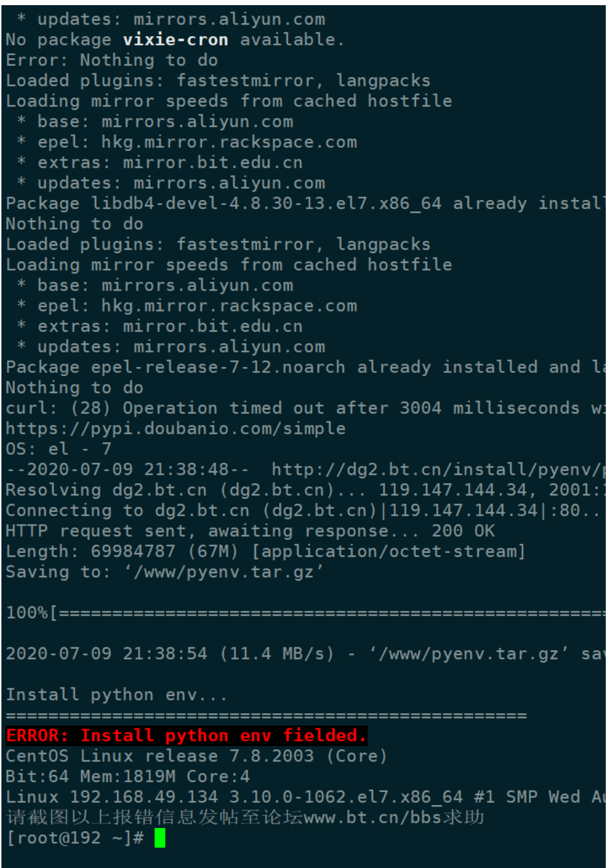Click the epel-release-7-12.noarch package name
This screenshot has height=868, width=610.
(218, 367)
